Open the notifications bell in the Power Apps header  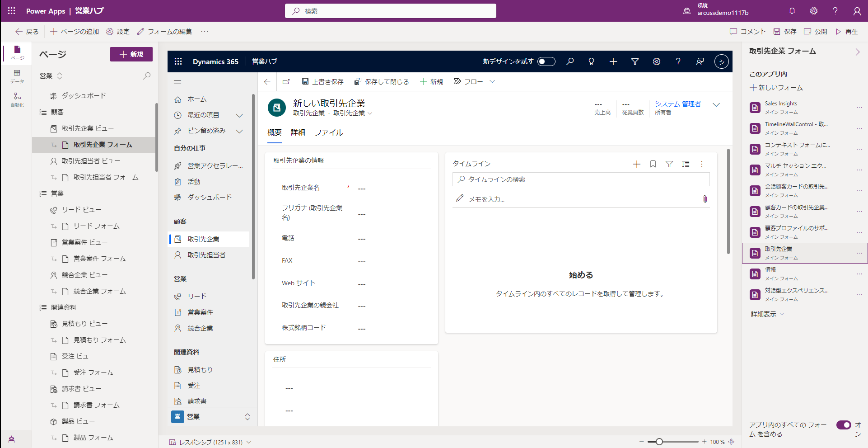792,11
